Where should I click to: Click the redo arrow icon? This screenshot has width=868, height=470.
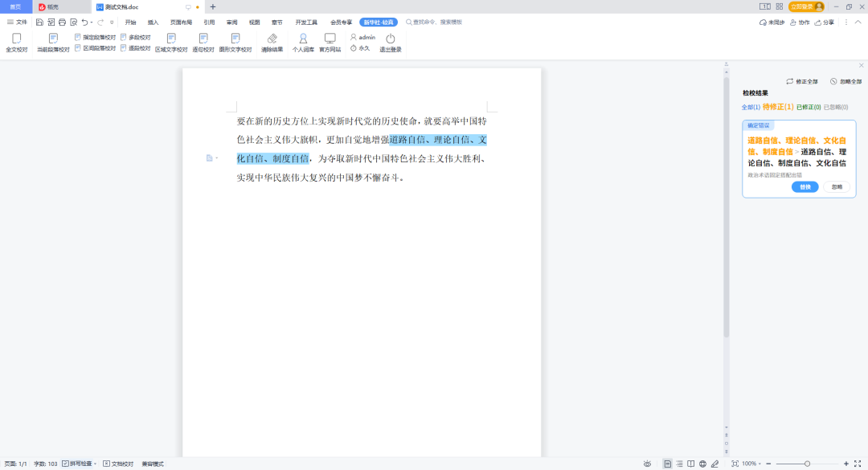tap(100, 22)
